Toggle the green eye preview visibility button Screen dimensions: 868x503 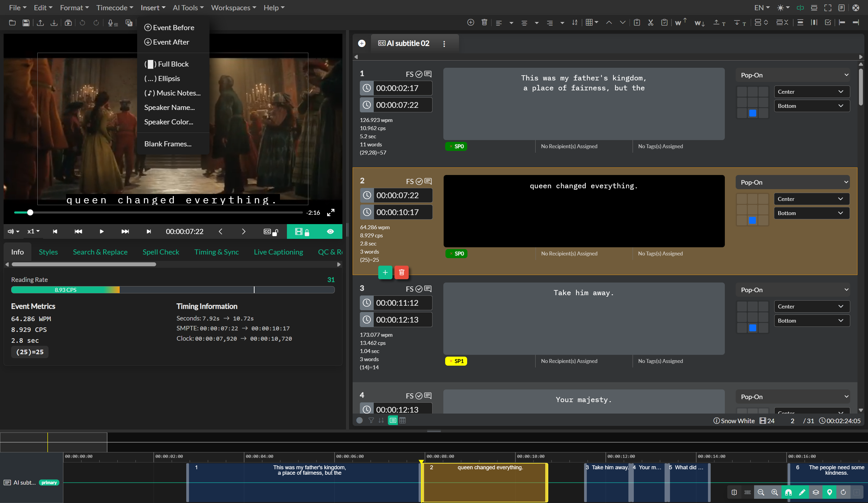330,231
